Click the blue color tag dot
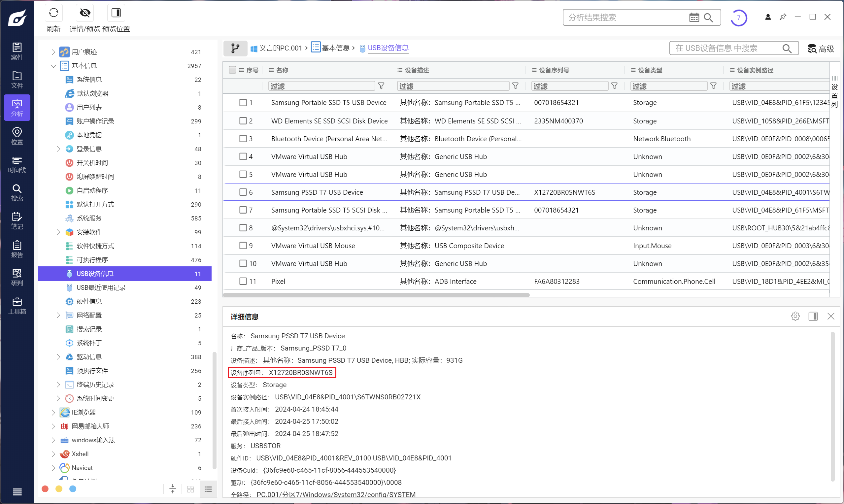Screen dimensions: 844x504 73,489
